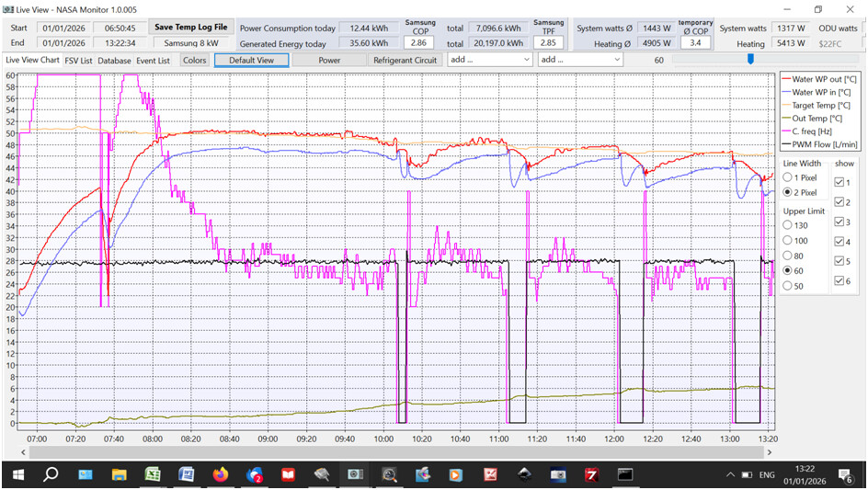Uncheck show checkbox for series 6
This screenshot has height=490, width=868.
point(839,280)
